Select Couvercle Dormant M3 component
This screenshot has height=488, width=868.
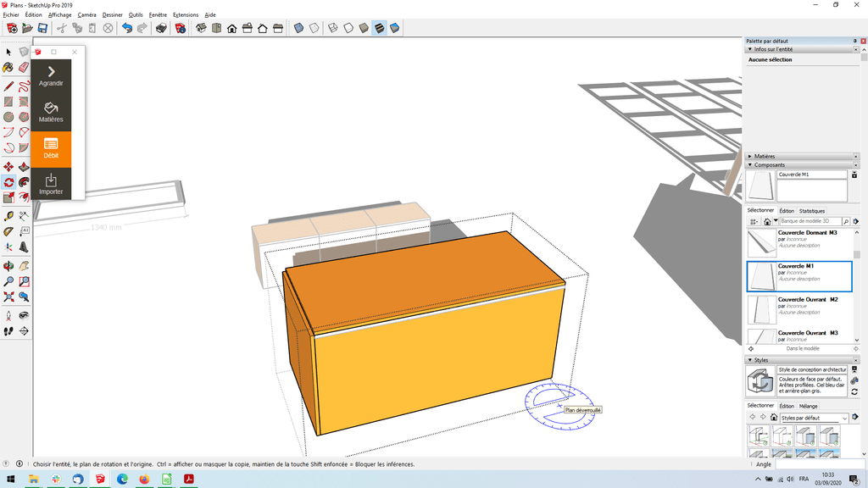coord(799,243)
